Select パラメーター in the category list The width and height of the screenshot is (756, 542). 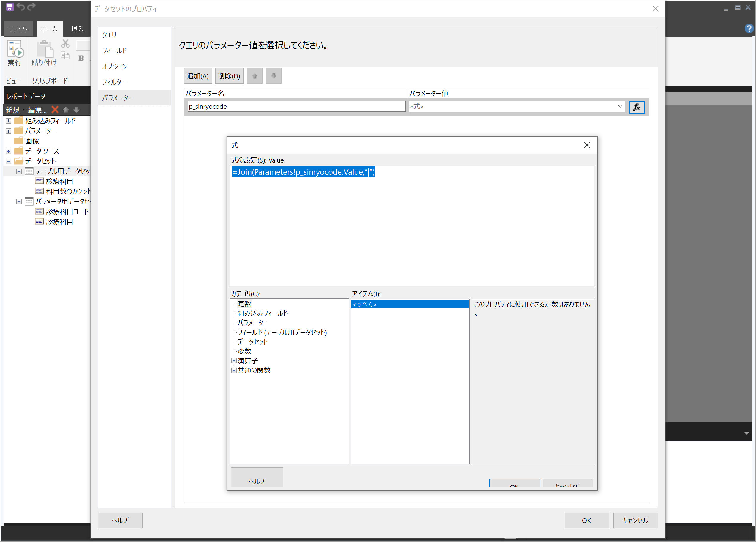(x=253, y=322)
